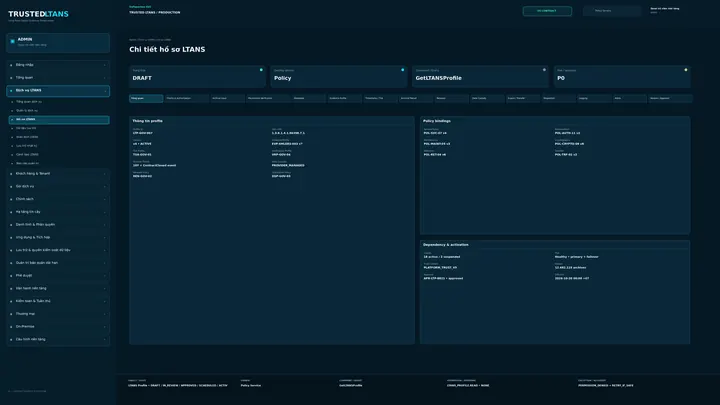
Task: Click the DRAFT status card
Action: (x=197, y=76)
